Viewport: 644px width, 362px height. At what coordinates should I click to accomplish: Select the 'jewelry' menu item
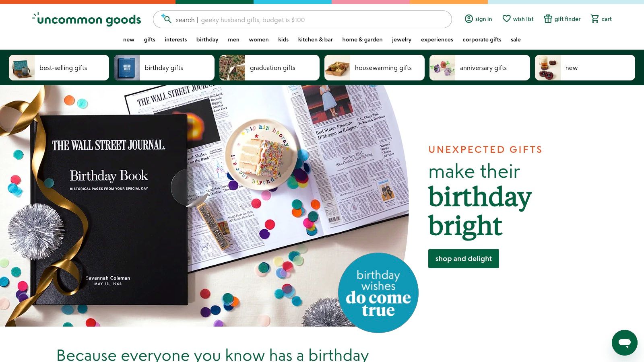click(401, 39)
